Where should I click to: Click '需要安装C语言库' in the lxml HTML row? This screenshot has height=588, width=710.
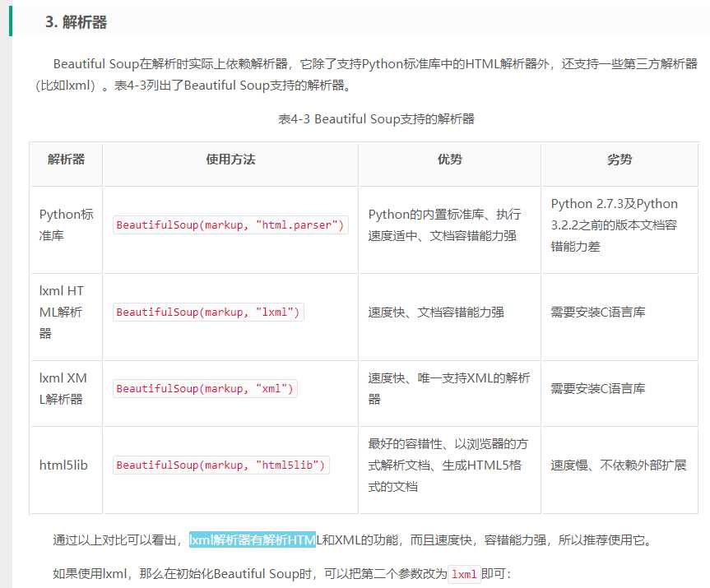[x=598, y=312]
